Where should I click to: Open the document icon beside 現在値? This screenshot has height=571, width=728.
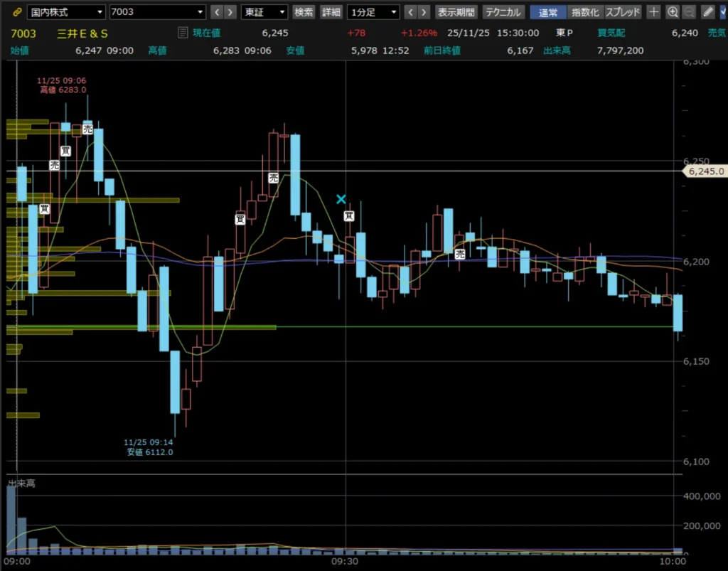(x=183, y=32)
